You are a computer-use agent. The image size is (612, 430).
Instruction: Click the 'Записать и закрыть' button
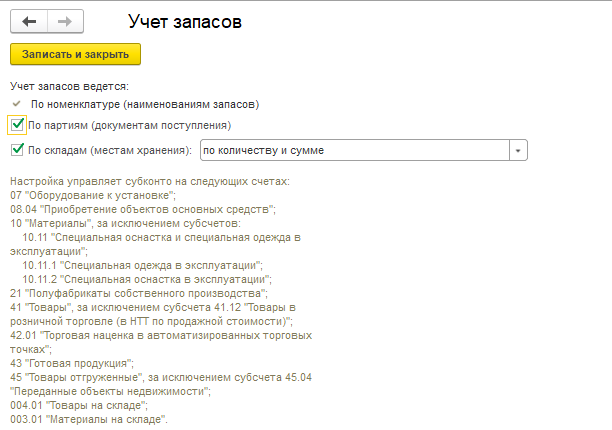pos(75,54)
